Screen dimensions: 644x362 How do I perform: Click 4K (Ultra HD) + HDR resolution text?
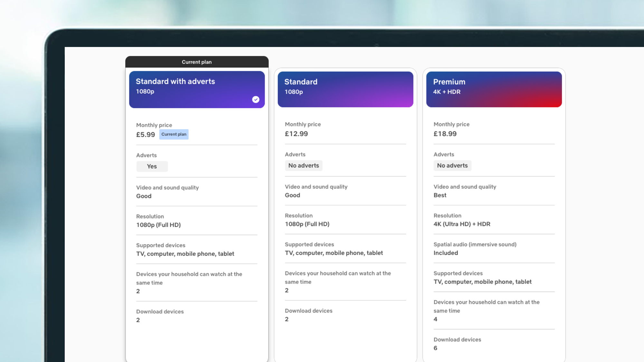tap(462, 224)
